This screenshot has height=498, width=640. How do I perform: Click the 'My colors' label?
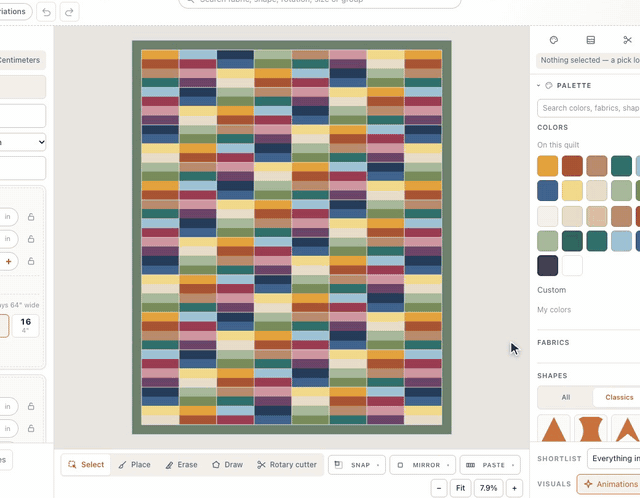click(554, 310)
